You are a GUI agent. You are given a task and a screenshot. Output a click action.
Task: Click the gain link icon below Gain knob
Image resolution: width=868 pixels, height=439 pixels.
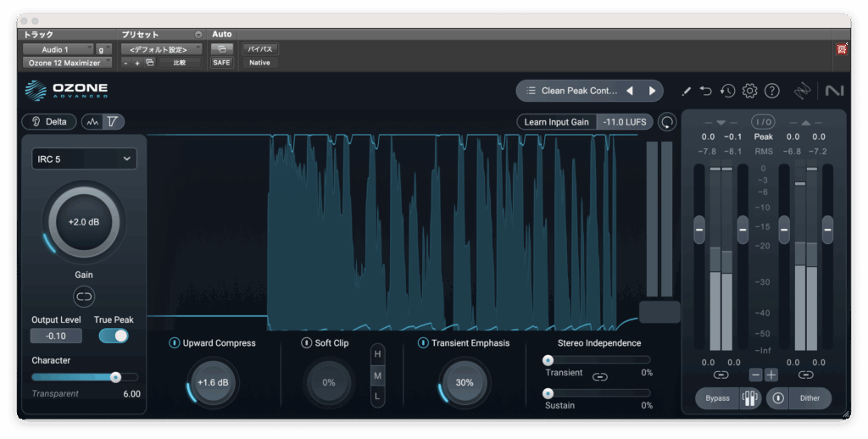(84, 297)
